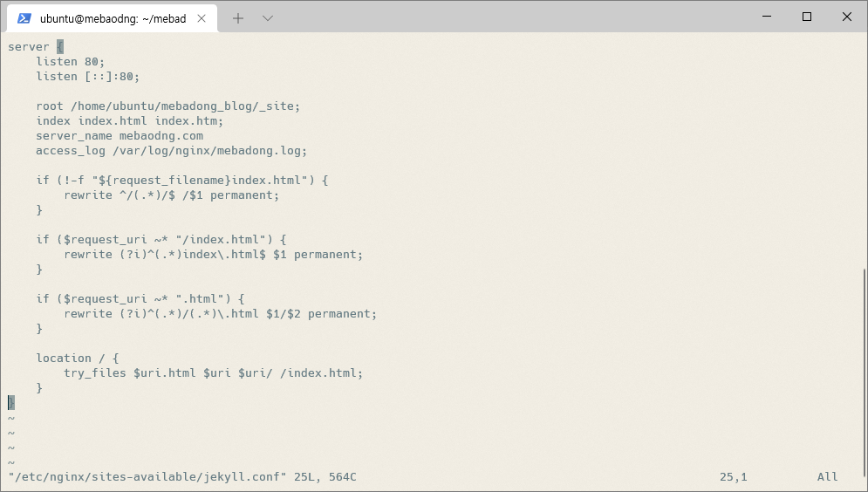Click the '25L, 564C' status text
Viewport: 868px width, 492px height.
(x=325, y=477)
